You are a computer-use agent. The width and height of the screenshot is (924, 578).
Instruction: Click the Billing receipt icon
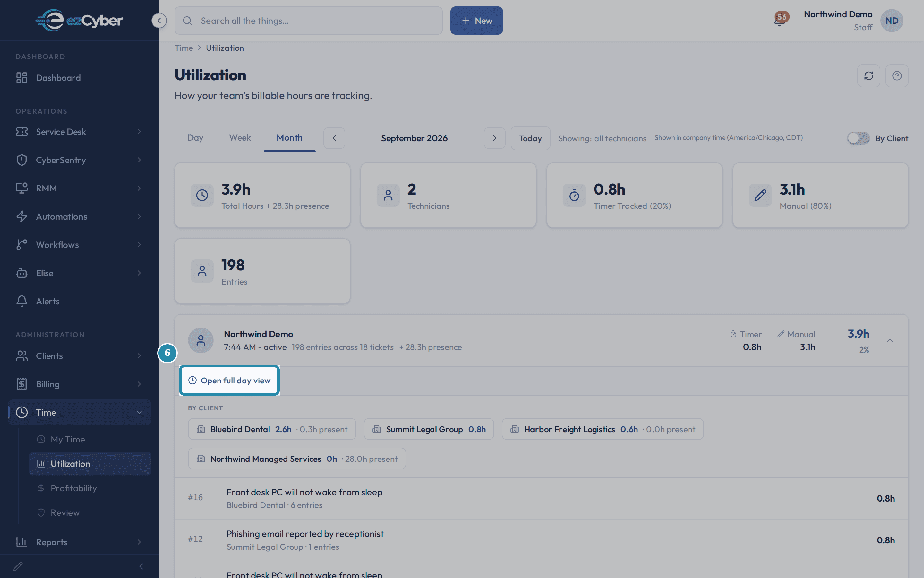(x=22, y=384)
